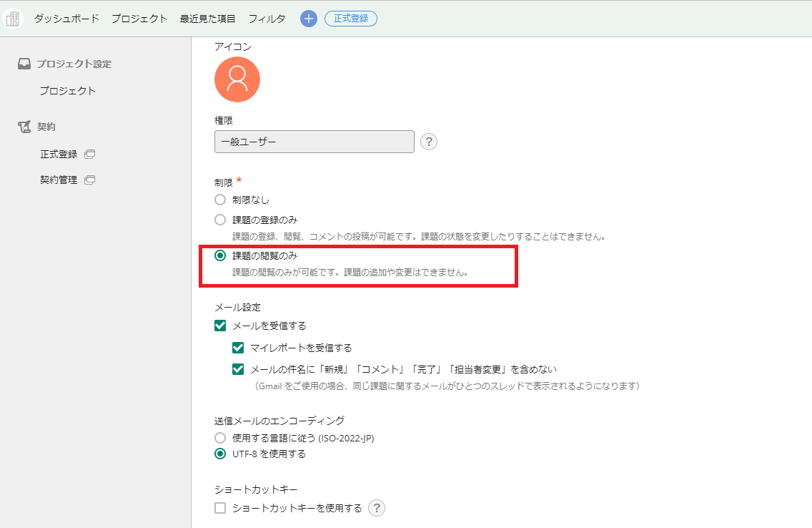Open help icon beside ショートカットキーを使用する

[x=377, y=508]
